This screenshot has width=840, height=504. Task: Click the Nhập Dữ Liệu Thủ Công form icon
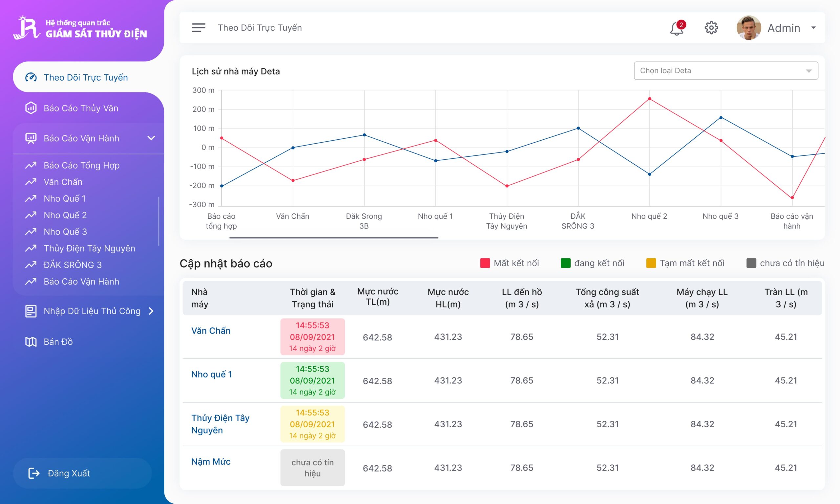[31, 311]
